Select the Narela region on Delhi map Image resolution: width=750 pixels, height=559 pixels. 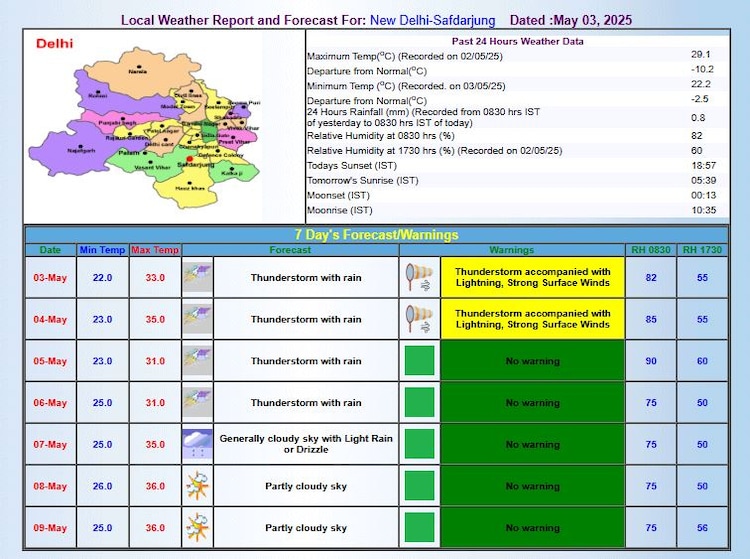pyautogui.click(x=137, y=72)
